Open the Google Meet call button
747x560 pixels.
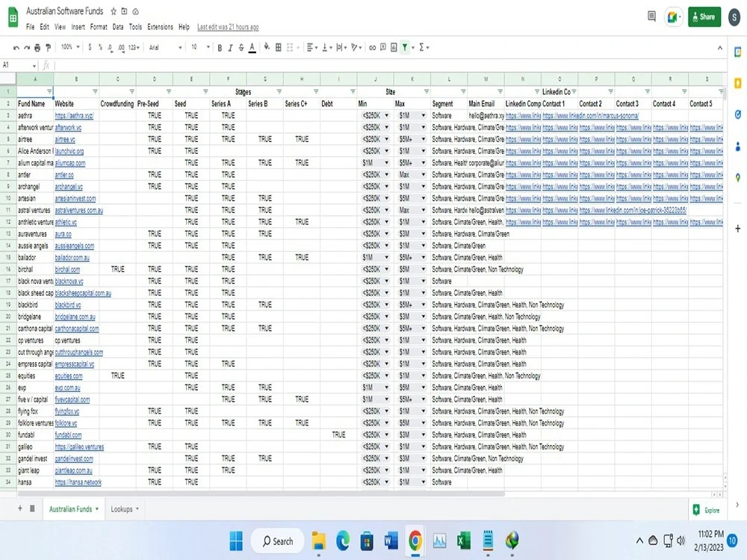(x=673, y=17)
